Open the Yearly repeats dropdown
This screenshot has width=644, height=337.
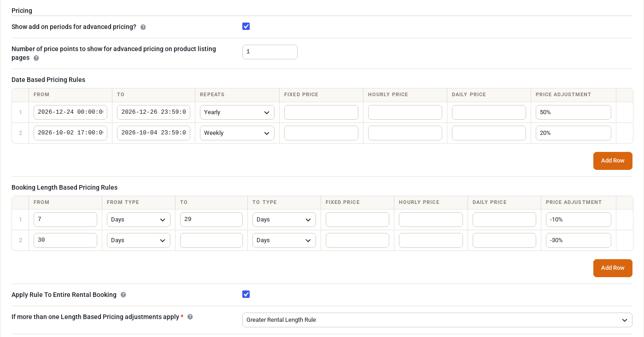[x=237, y=112]
